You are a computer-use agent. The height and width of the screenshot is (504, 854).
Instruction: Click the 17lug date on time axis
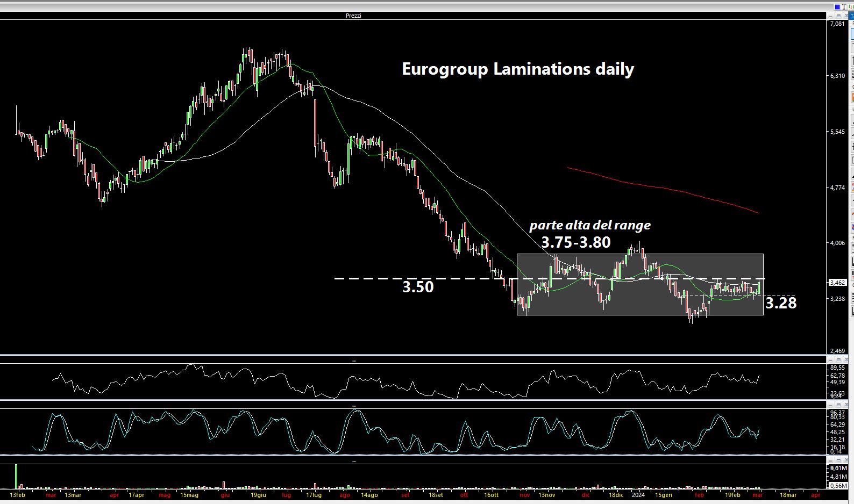pos(314,495)
